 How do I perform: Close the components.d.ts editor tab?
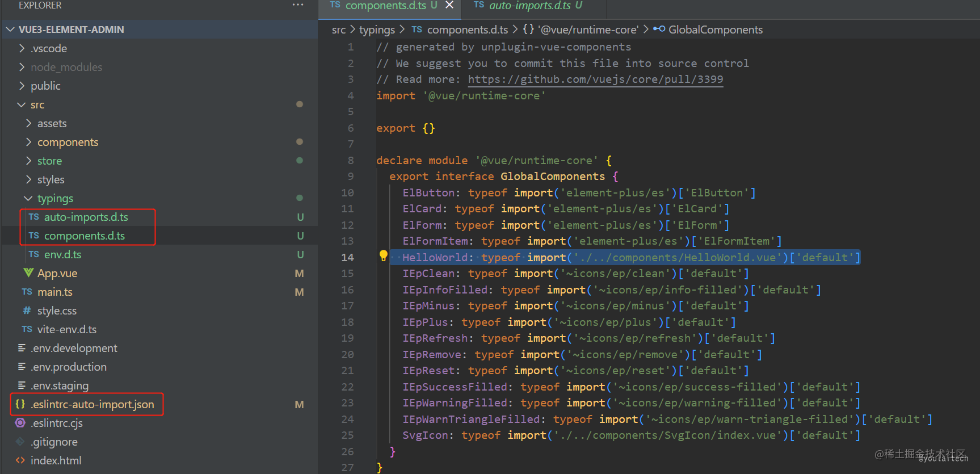pos(449,5)
